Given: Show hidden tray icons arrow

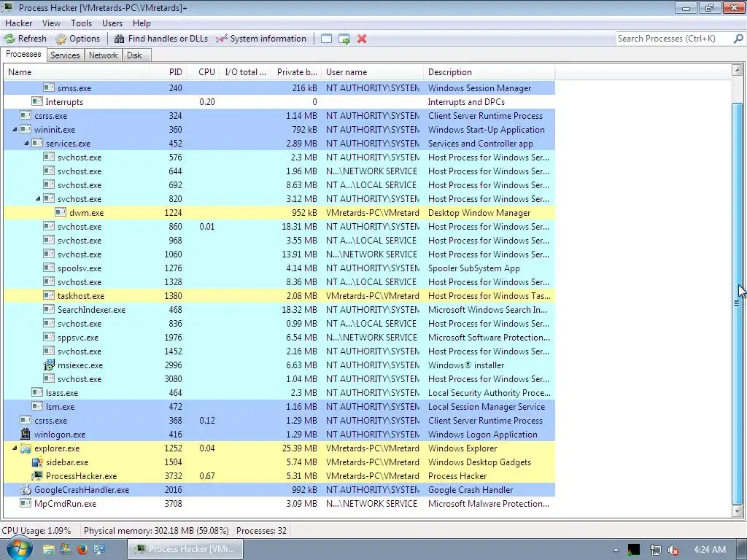Looking at the screenshot, I should tap(616, 550).
